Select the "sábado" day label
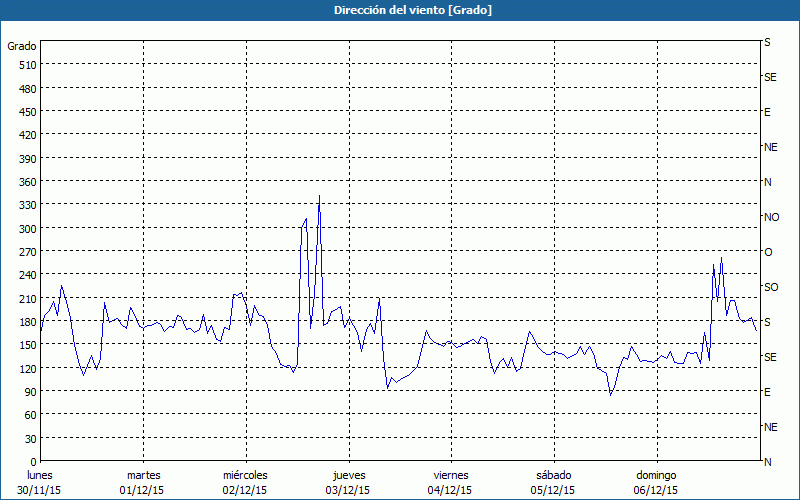 (553, 475)
